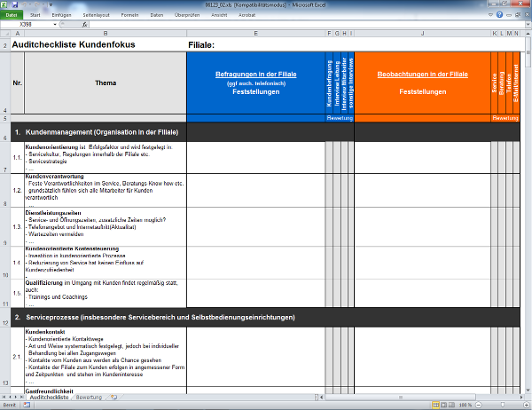Click the Kundenorientierung topic cell 1.1
This screenshot has width=532, height=410.
[x=106, y=158]
